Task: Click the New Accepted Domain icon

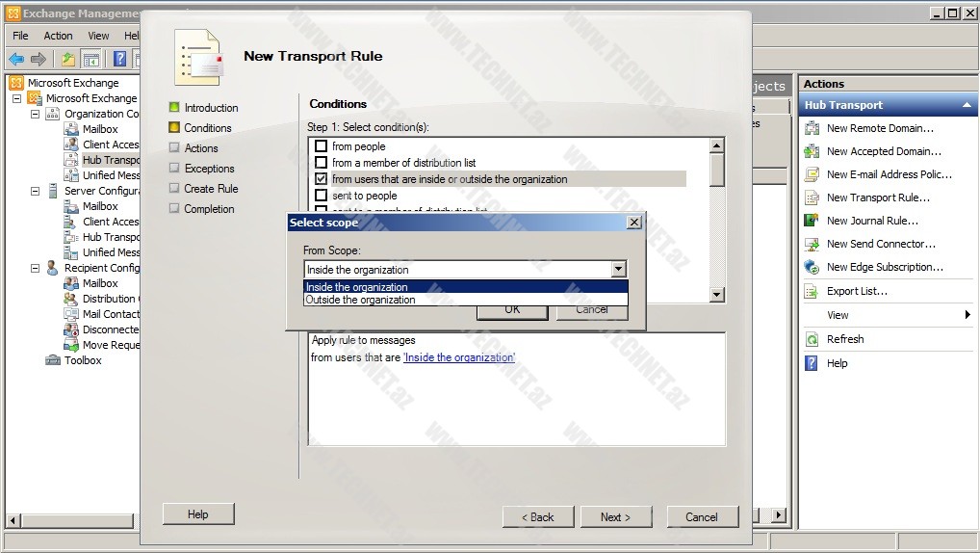Action: coord(812,151)
